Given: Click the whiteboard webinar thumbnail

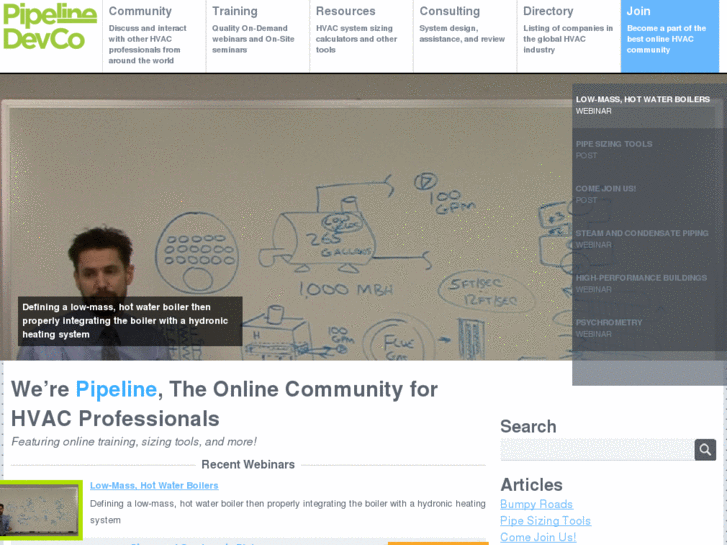Looking at the screenshot, I should [x=40, y=510].
